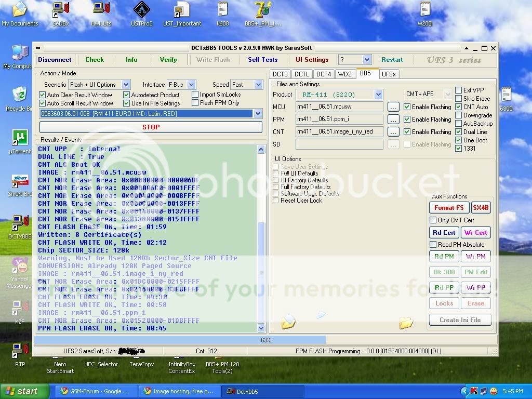
Task: Open the 6300 file icon on desktop
Action: 506,99
